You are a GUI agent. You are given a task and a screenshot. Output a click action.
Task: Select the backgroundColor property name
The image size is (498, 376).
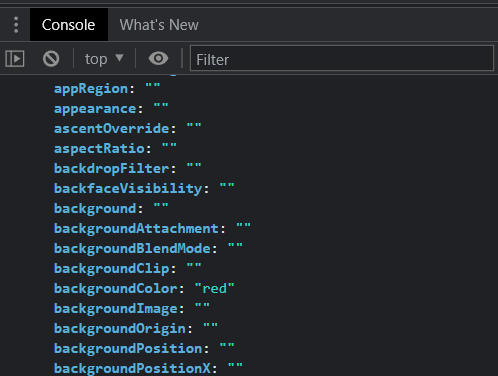pyautogui.click(x=115, y=289)
